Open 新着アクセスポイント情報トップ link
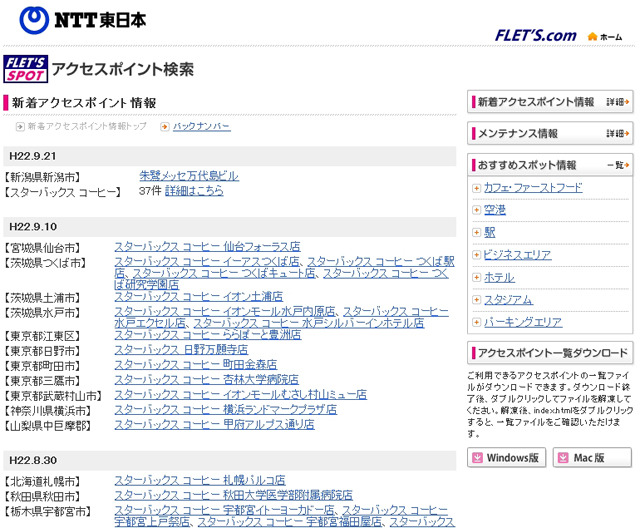640x528 pixels. pyautogui.click(x=87, y=126)
